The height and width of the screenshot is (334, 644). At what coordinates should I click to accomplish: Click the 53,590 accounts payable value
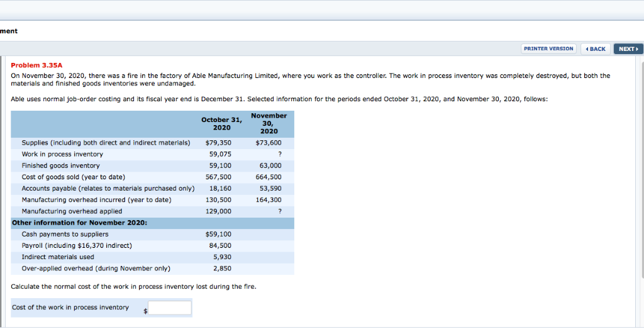click(270, 189)
